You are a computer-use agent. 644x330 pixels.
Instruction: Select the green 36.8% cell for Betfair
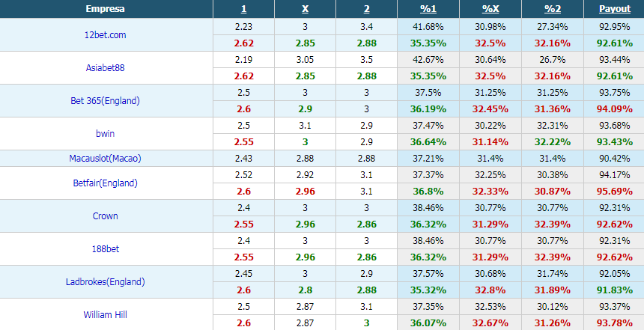[x=428, y=192]
